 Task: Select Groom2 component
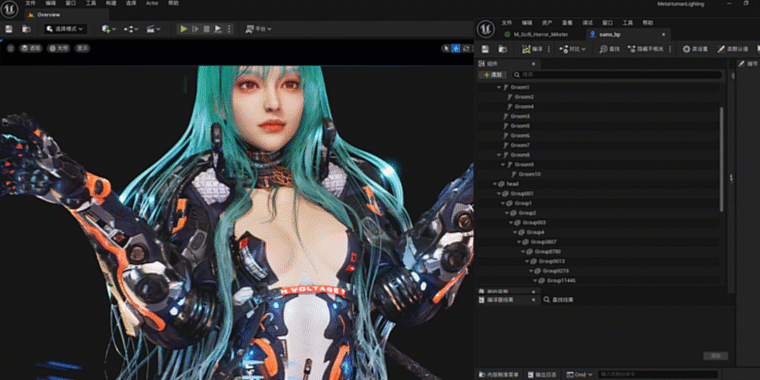520,97
